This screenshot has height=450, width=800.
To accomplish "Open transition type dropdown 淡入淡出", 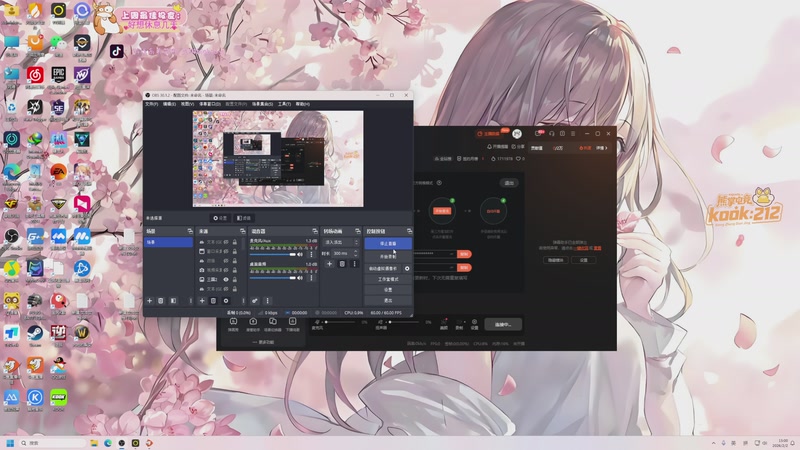I will point(341,242).
